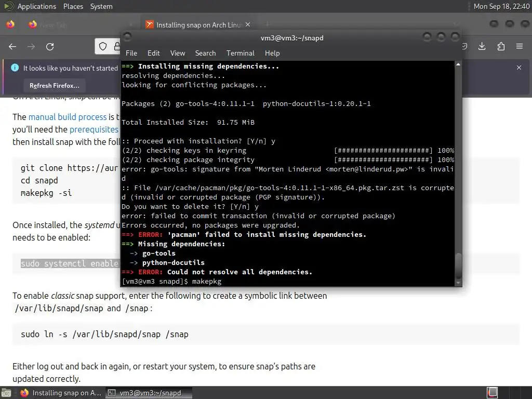Click the 'cd snapd' code line
The width and height of the screenshot is (532, 399).
point(39,180)
